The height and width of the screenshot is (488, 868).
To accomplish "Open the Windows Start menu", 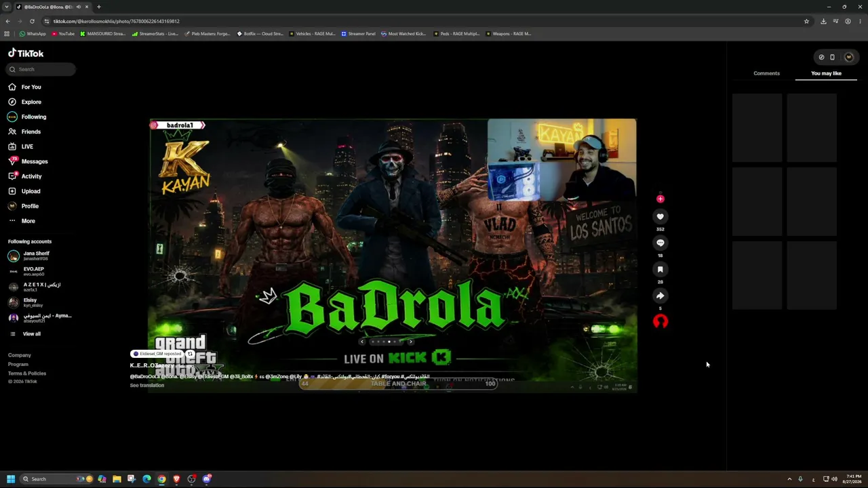I will [x=11, y=479].
